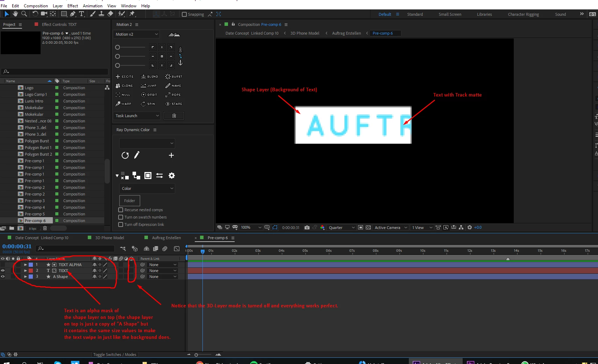This screenshot has width=598, height=364.
Task: Select the Roto Brush tool
Action: (121, 14)
